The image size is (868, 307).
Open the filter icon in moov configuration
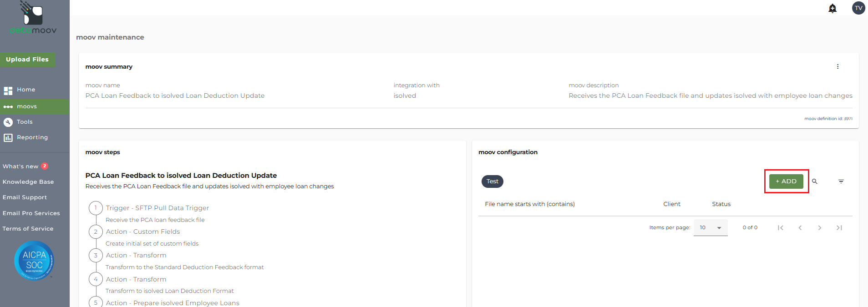[x=841, y=181]
